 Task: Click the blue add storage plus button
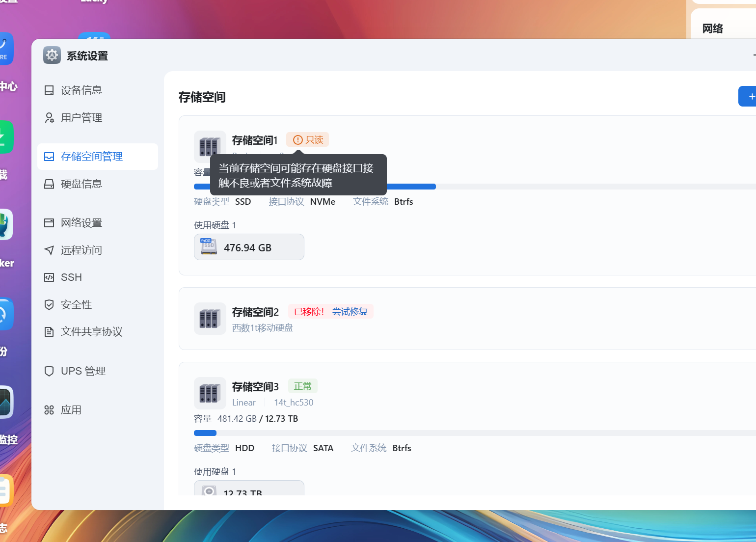pyautogui.click(x=748, y=96)
